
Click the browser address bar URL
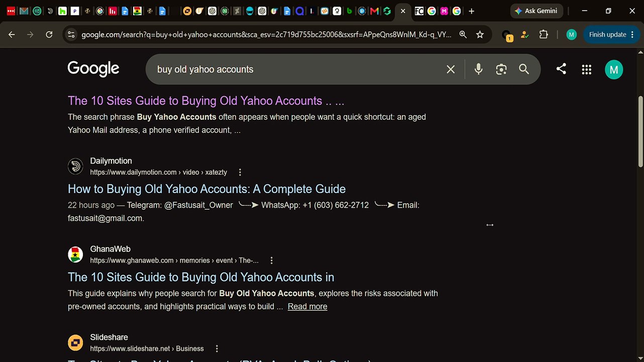click(x=266, y=35)
